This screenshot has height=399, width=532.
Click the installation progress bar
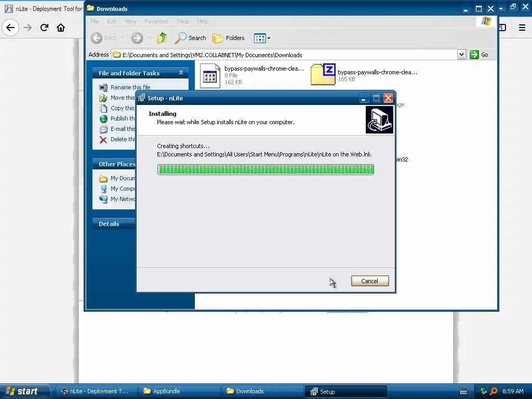[x=265, y=169]
